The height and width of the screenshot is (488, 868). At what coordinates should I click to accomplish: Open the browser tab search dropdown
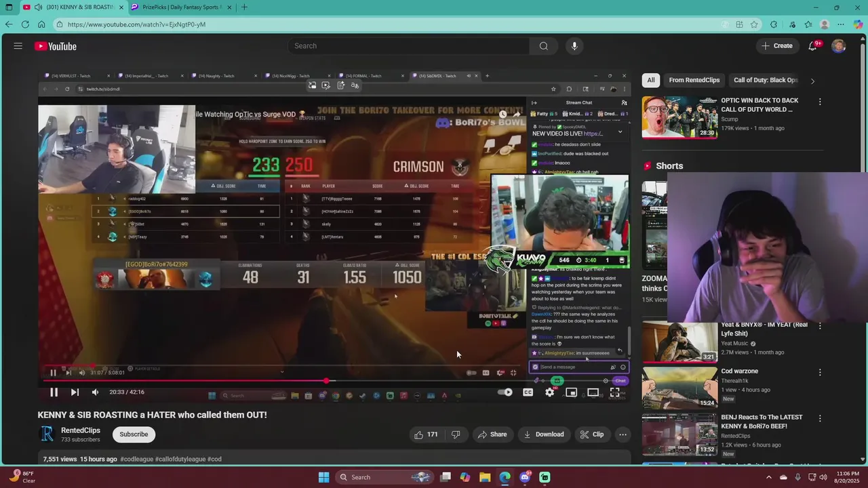coord(9,7)
